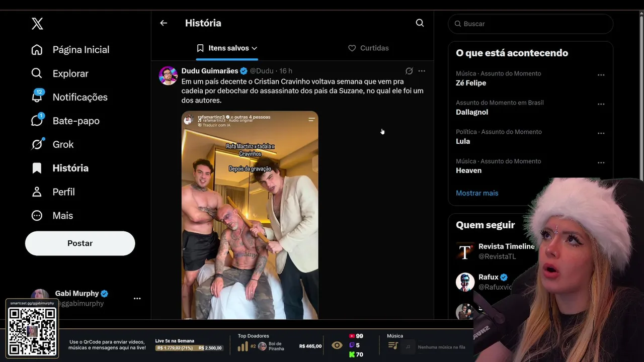Switch to the Curtidas tab
This screenshot has height=362, width=644.
[x=368, y=48]
